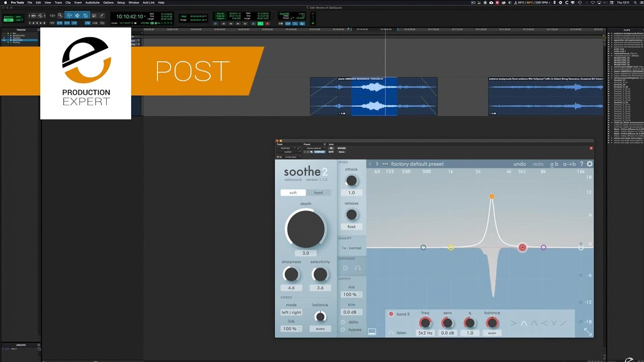Open the no key input selector
The width and height of the screenshot is (644, 362).
[x=292, y=157]
